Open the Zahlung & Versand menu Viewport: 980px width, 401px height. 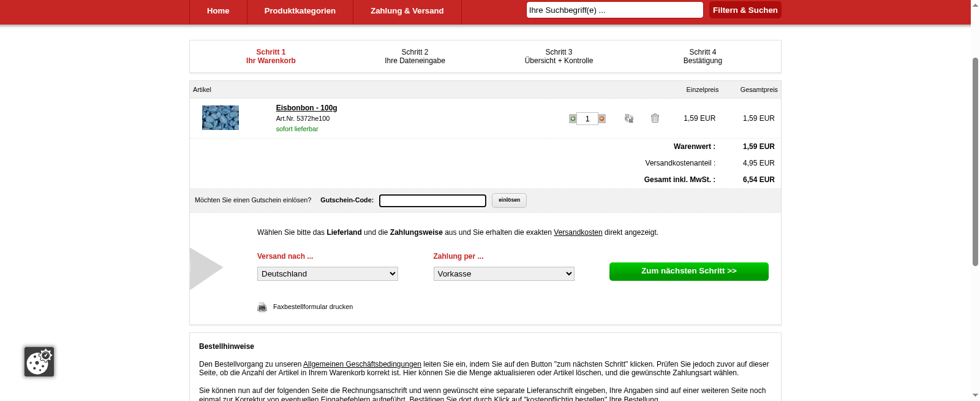(407, 11)
